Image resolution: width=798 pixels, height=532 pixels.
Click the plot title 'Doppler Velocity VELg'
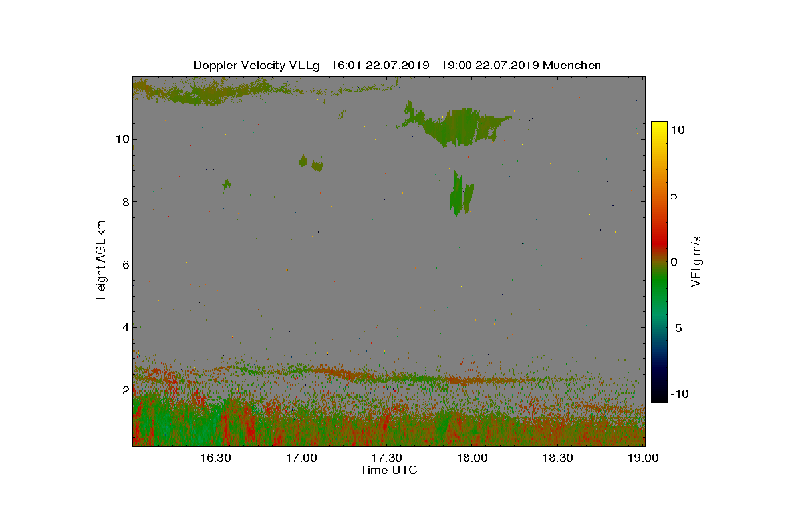coord(256,65)
